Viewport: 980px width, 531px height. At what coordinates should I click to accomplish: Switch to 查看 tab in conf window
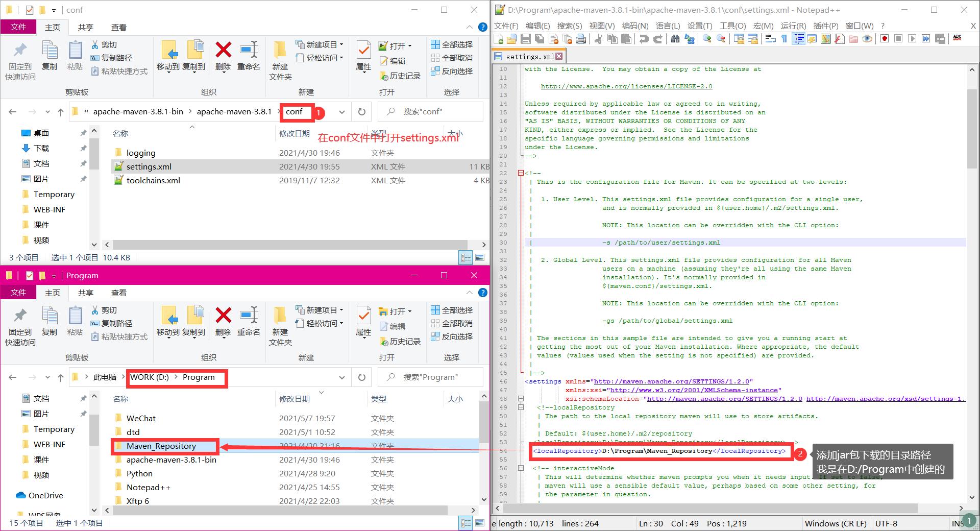119,27
